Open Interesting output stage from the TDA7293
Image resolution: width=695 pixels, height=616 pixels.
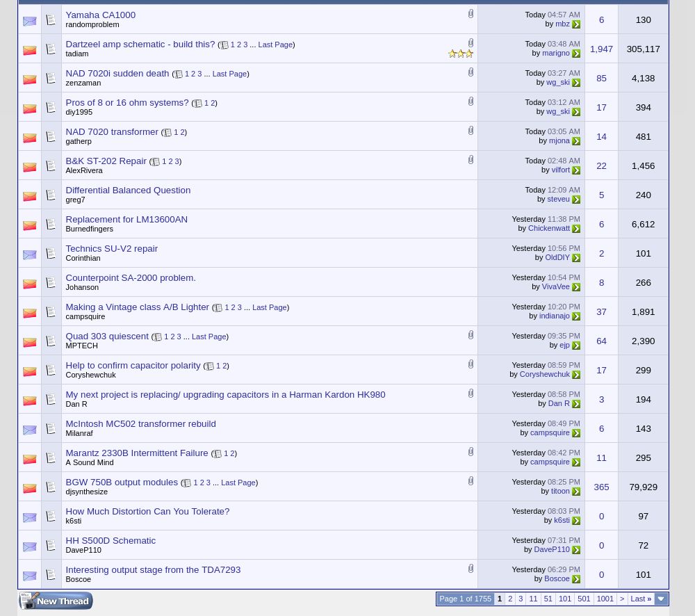pyautogui.click(x=153, y=570)
